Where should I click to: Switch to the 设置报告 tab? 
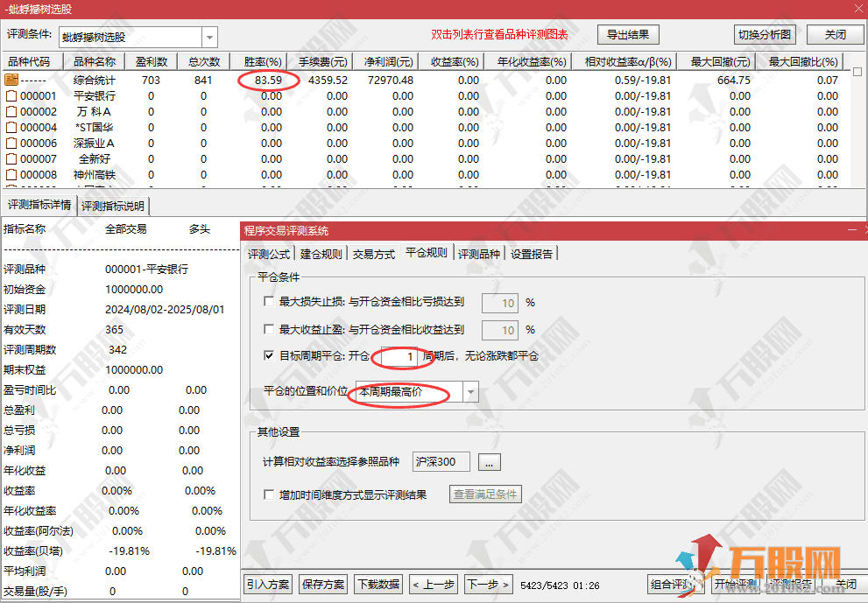coord(532,254)
